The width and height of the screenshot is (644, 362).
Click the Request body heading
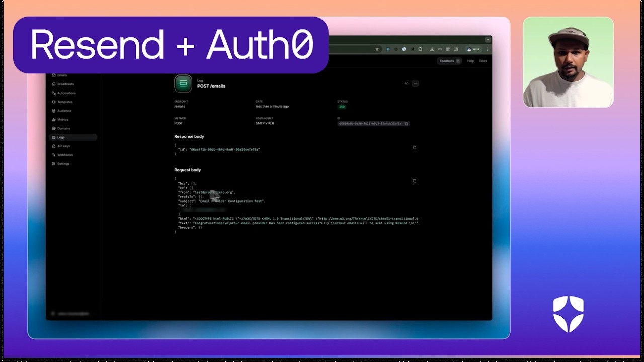pos(188,170)
